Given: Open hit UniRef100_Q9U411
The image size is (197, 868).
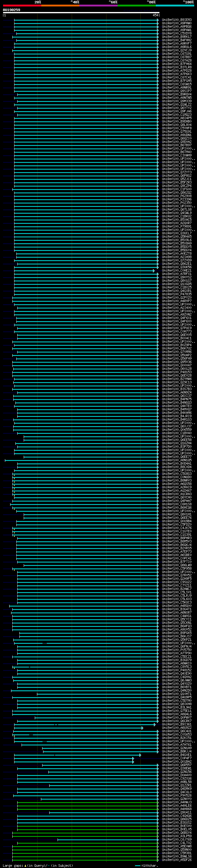Looking at the screenshot, I should click(x=177, y=812).
